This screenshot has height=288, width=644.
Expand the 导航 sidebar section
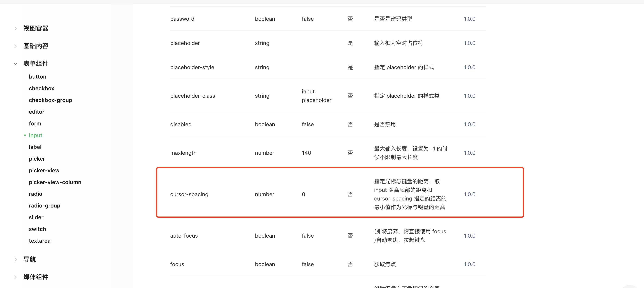29,259
